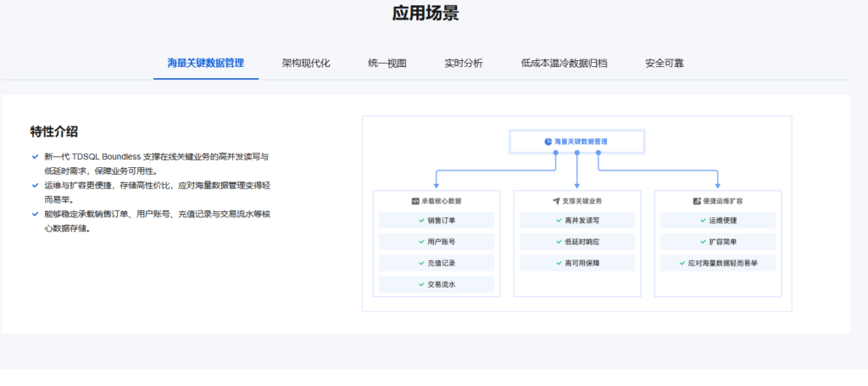Click the checkmark icon next to 用户账号

[x=422, y=242]
